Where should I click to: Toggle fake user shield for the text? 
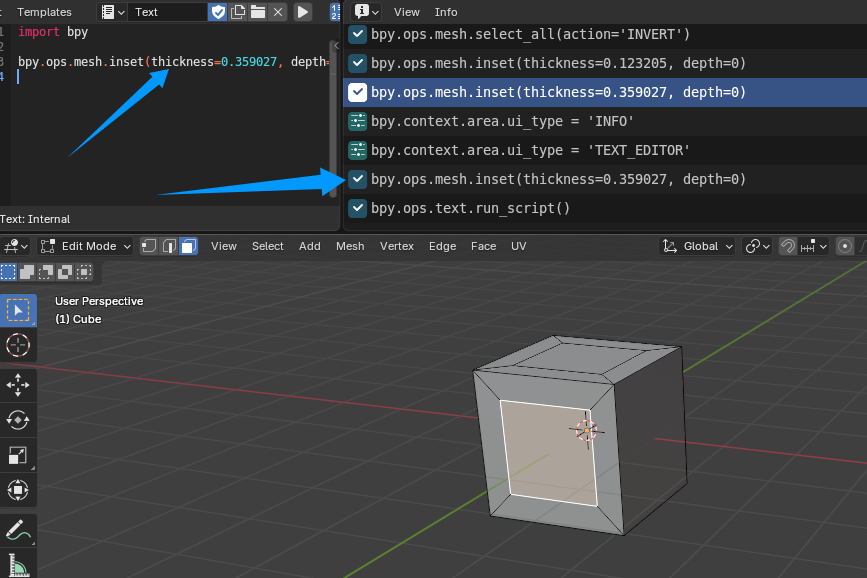pos(218,12)
